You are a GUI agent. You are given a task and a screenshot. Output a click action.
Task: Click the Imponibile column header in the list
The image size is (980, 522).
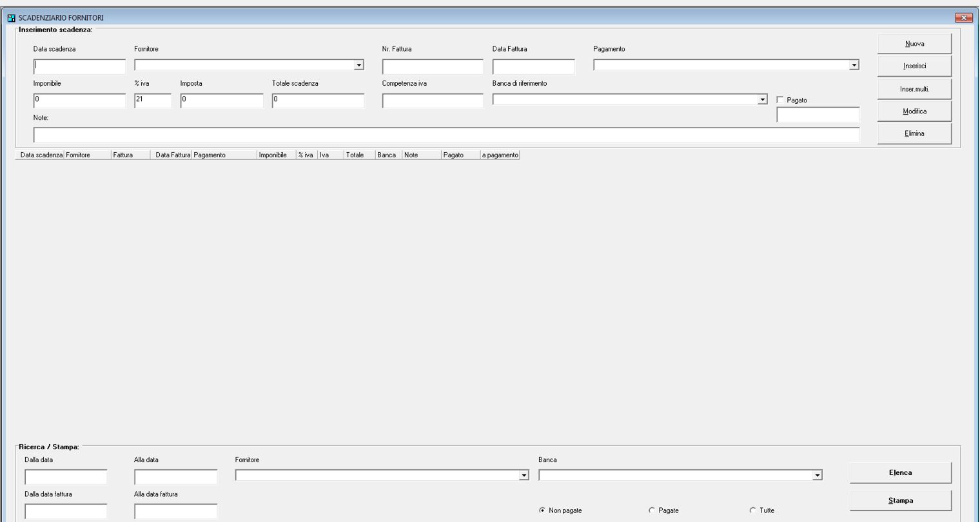(277, 155)
